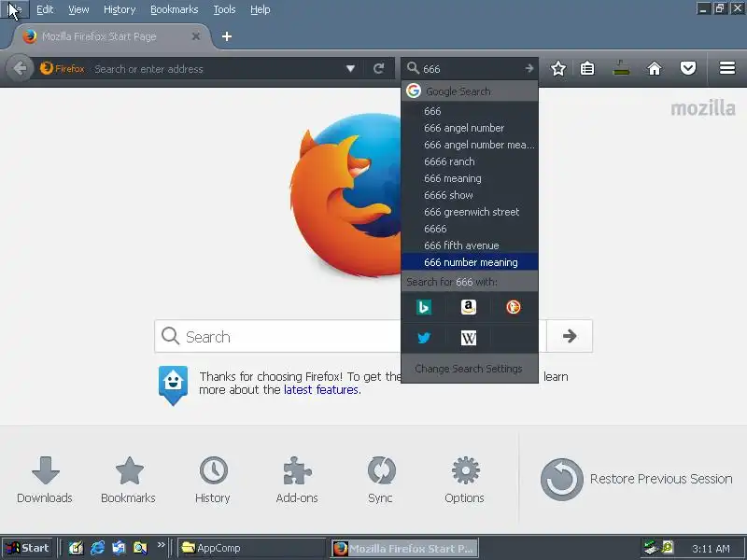Launch Internet Explorer from quick launch
Image resolution: width=747 pixels, height=560 pixels.
[x=98, y=548]
